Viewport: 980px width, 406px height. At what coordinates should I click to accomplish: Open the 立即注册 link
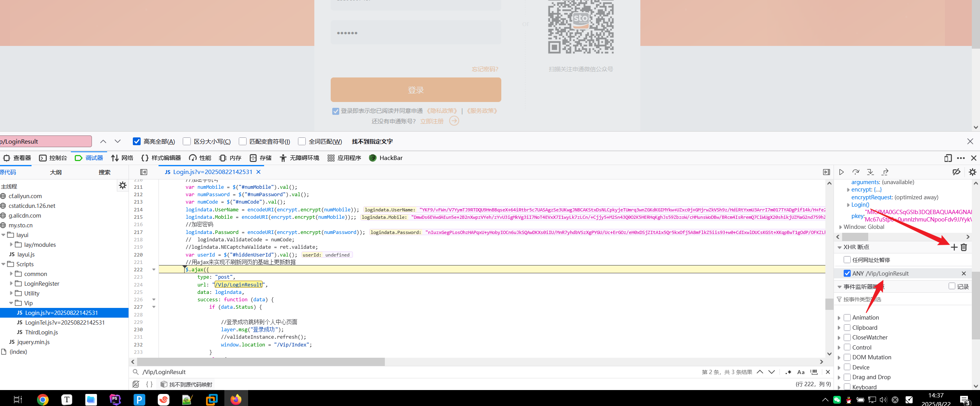click(432, 121)
